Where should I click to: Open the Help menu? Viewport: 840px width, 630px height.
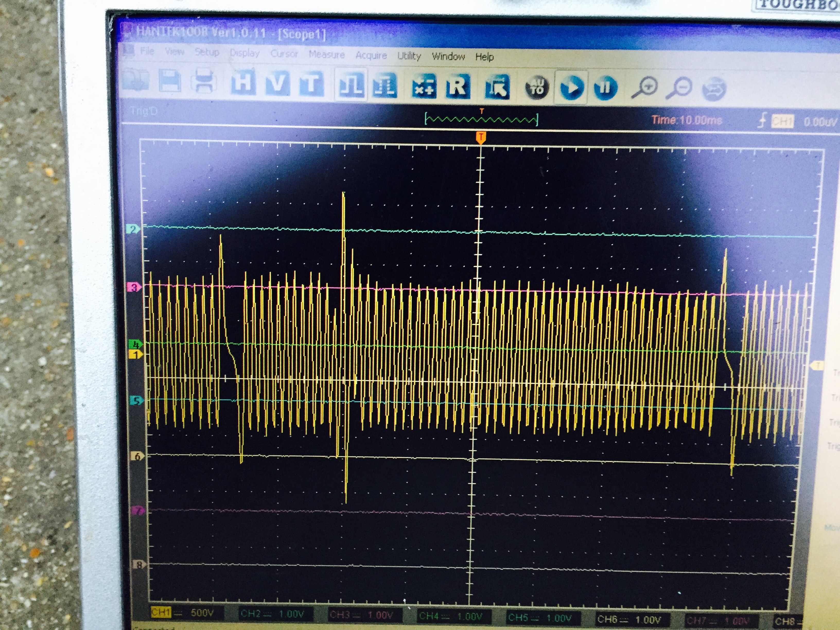coord(485,57)
